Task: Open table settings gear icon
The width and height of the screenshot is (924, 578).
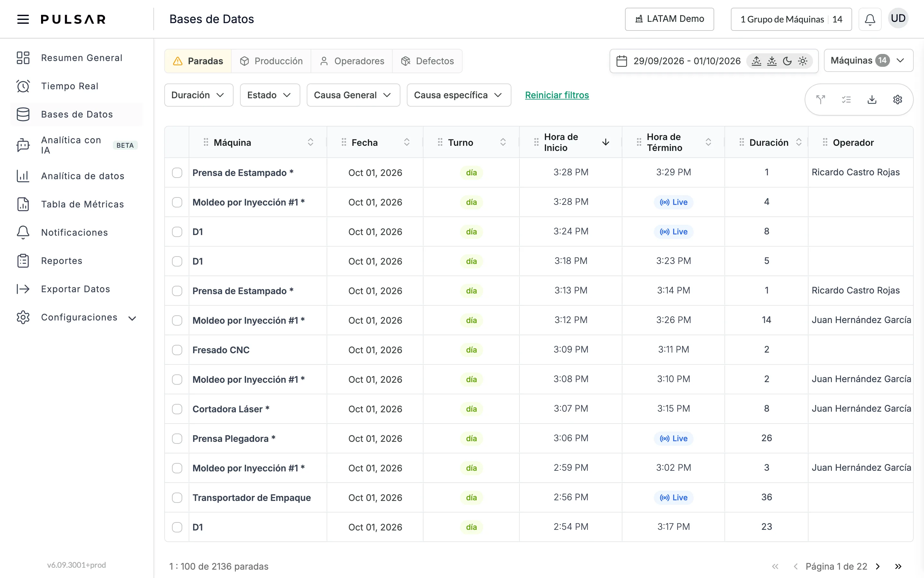Action: 898,100
